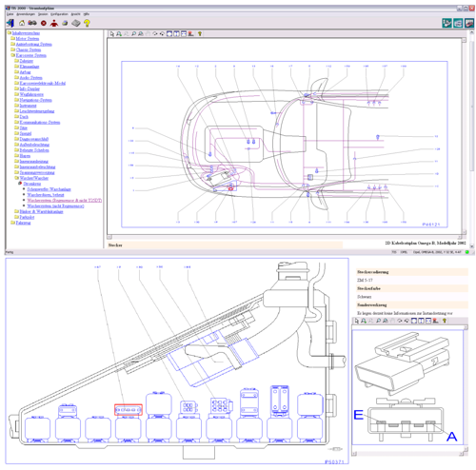Click upper diagram horizontal scrollbar left arrow
The image size is (476, 470).
click(x=109, y=237)
